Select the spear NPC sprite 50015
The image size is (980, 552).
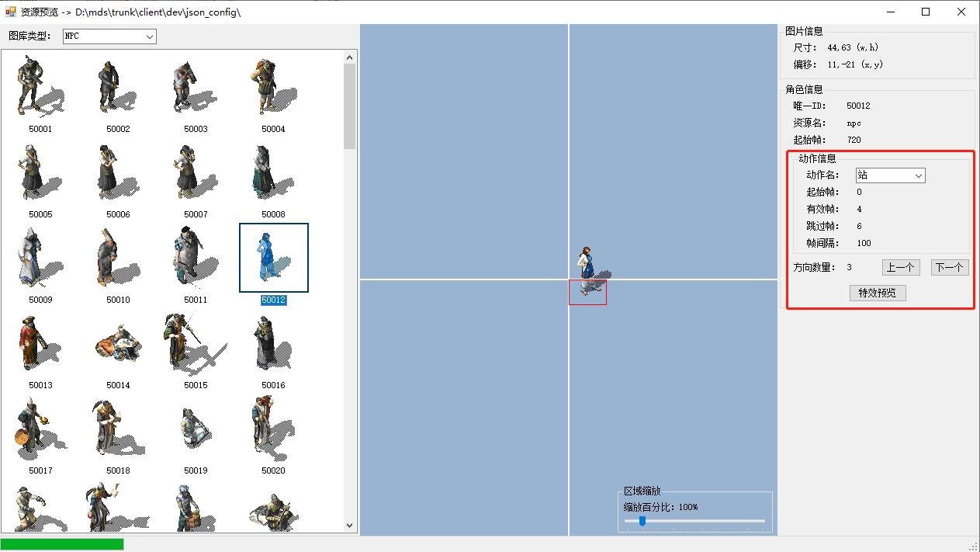click(x=196, y=345)
